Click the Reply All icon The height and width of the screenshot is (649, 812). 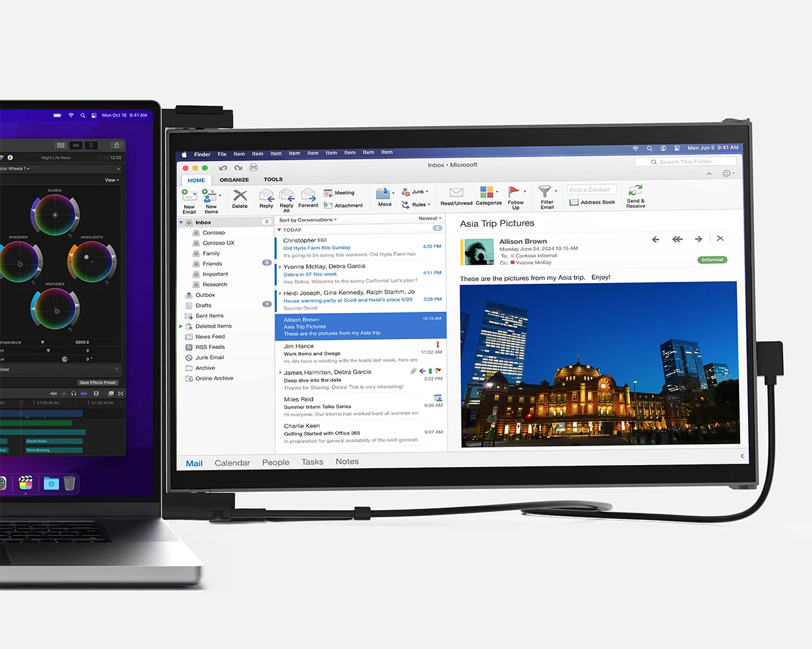287,196
